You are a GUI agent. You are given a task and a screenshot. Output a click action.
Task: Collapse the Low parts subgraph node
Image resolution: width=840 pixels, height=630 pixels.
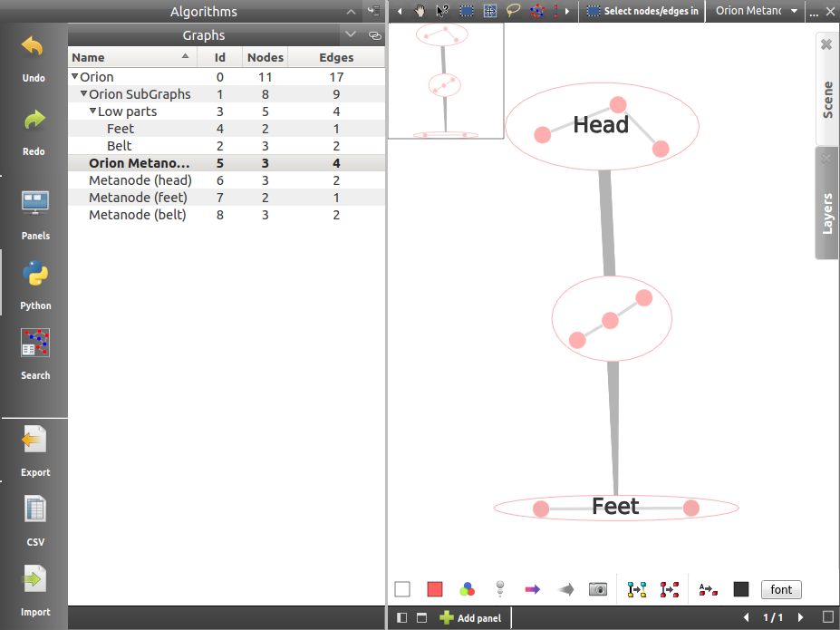click(92, 111)
